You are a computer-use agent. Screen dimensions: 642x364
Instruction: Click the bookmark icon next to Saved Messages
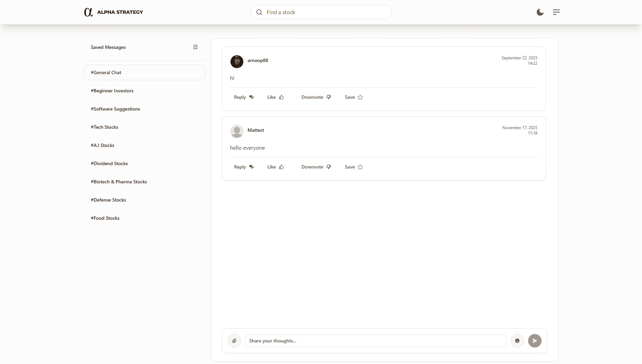click(195, 47)
